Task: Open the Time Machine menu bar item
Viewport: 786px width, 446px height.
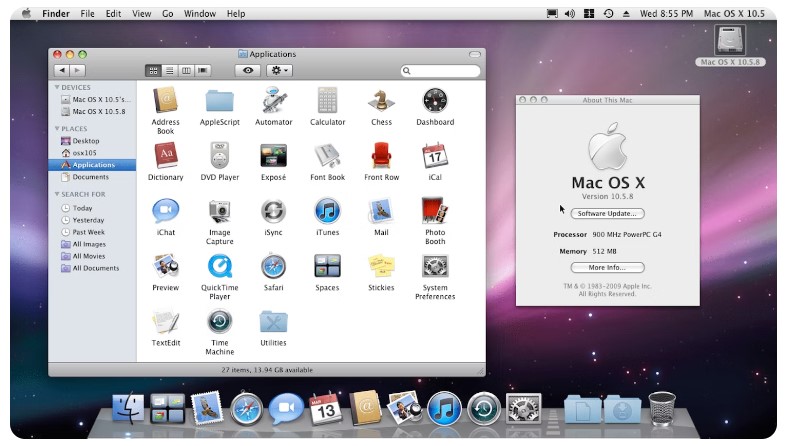Action: click(x=608, y=14)
